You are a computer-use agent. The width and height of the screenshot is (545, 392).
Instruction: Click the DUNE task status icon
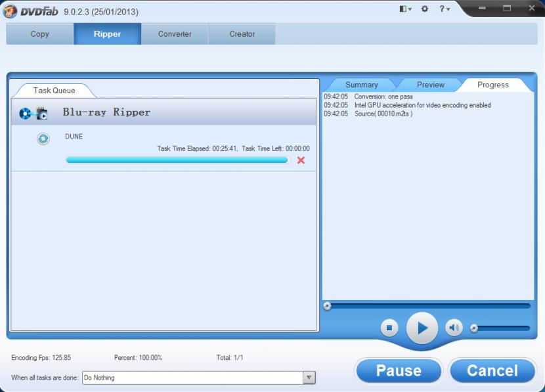coord(43,139)
